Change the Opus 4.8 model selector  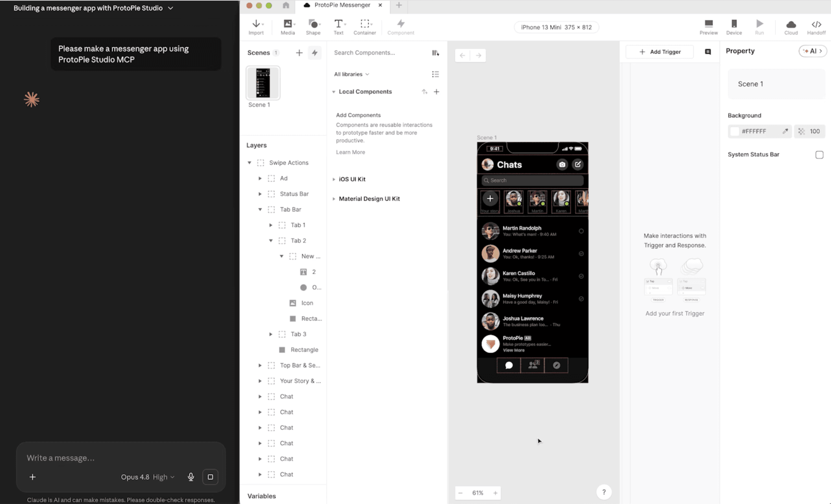tap(148, 477)
